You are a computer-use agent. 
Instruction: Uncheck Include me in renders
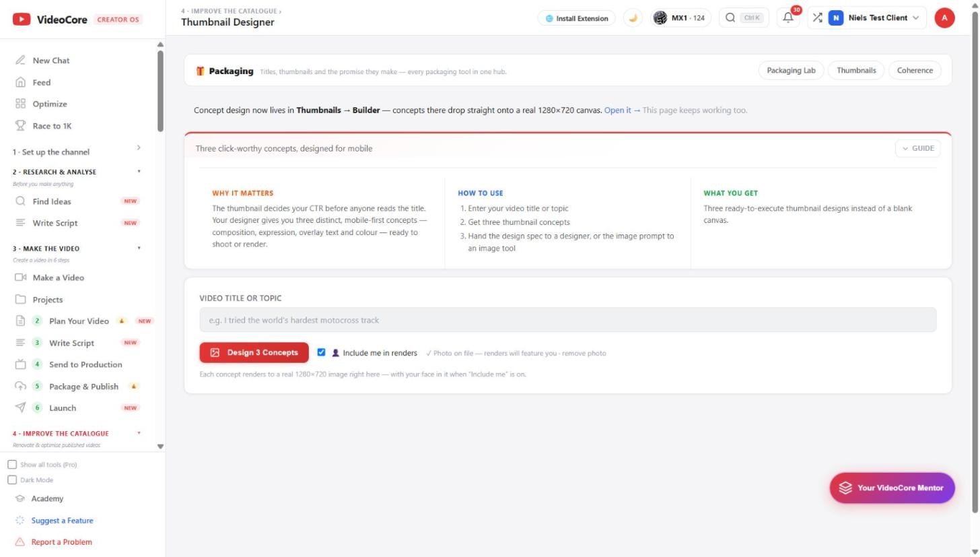click(x=322, y=352)
